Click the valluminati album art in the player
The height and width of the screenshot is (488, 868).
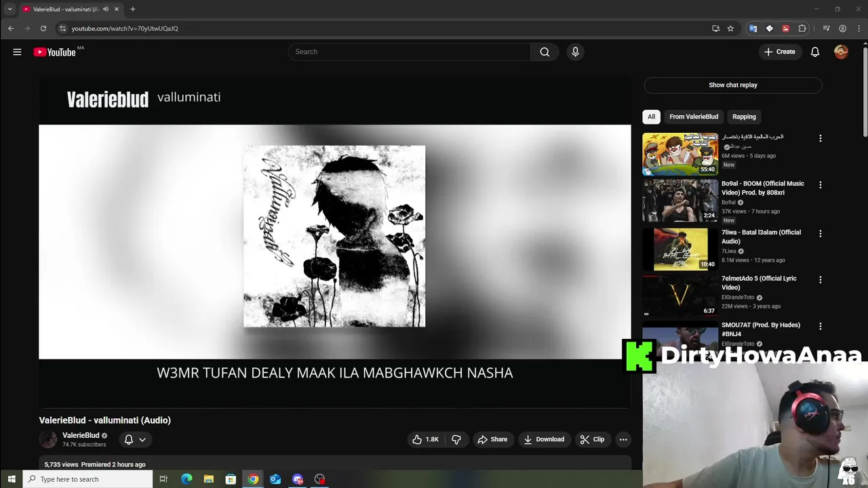334,236
